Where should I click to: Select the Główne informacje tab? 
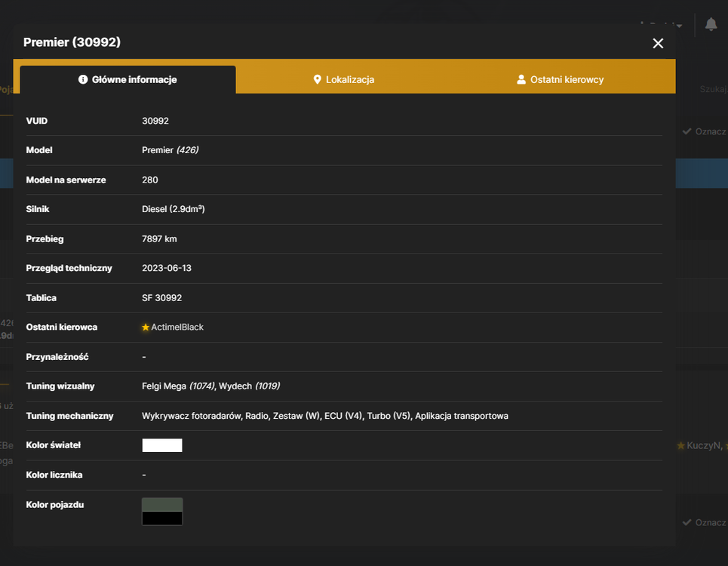click(x=127, y=79)
